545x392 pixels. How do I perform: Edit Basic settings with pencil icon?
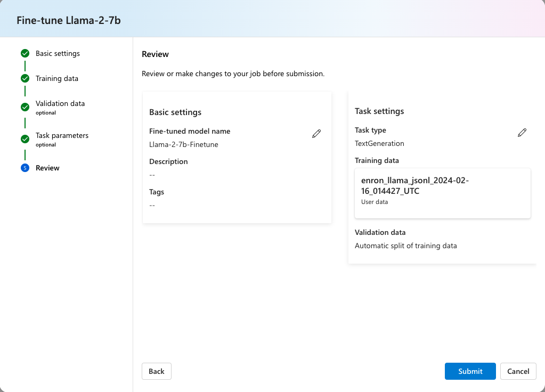point(316,134)
